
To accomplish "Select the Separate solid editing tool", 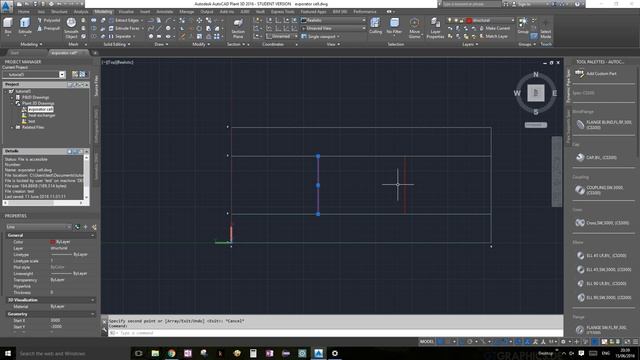I will pos(121,36).
